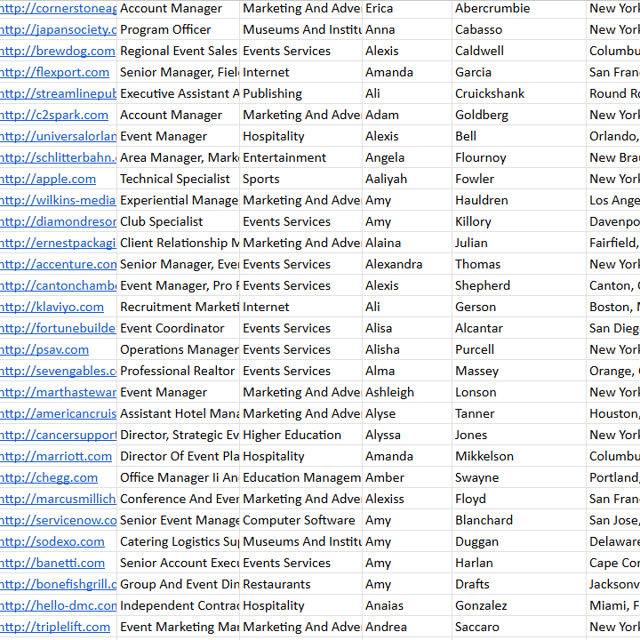This screenshot has height=640, width=640.
Task: Select the Technical Specialist cell
Action: (178, 179)
